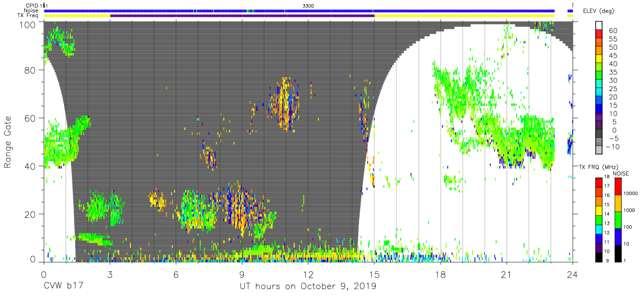The width and height of the screenshot is (644, 297).
Task: Click the red 55–60 degree elevation swatch
Action: pos(599,34)
